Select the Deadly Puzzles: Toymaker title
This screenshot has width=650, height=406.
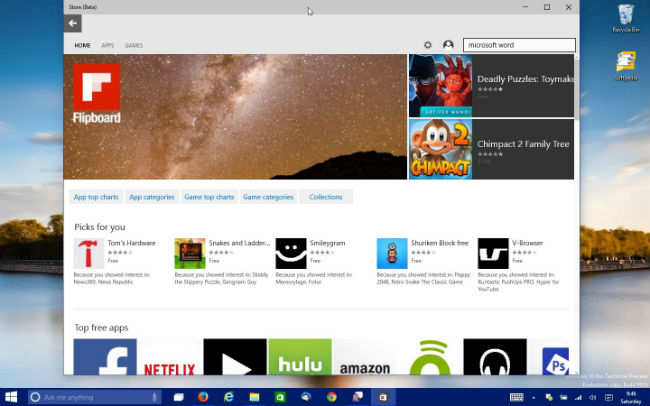[x=525, y=79]
